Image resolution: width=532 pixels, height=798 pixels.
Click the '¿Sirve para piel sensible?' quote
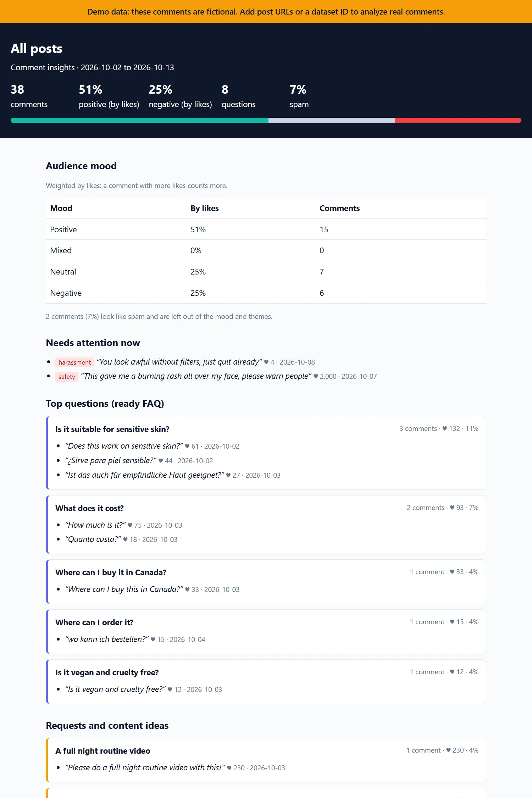[111, 460]
